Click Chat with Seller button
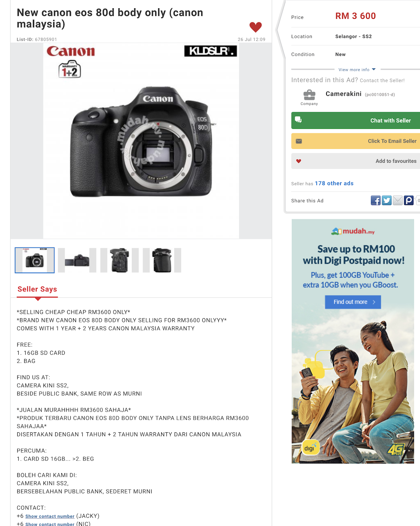The width and height of the screenshot is (420, 526). coord(356,120)
